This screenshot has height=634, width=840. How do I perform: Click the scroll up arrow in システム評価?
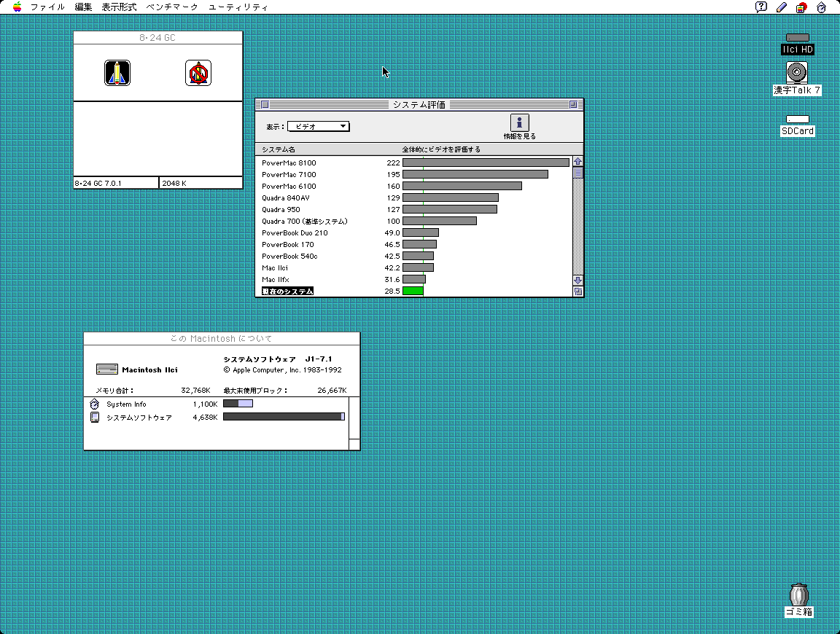[x=577, y=161]
